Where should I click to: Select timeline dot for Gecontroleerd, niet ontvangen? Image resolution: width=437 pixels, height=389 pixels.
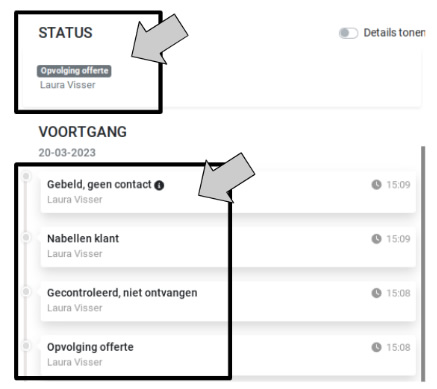[26, 292]
